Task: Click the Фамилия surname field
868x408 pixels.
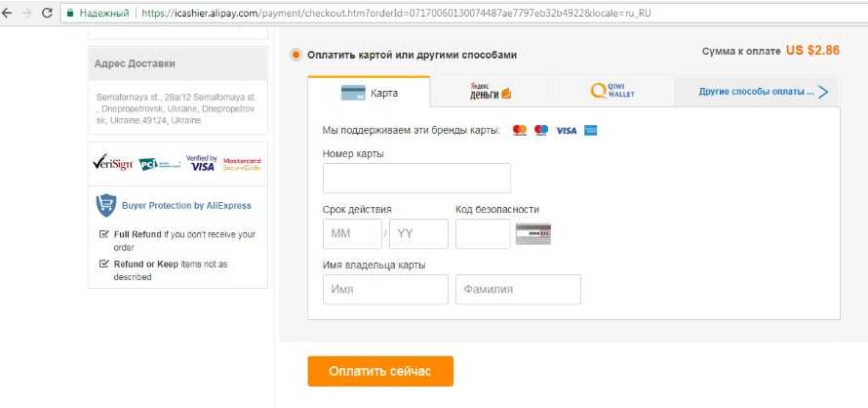Action: 518,290
